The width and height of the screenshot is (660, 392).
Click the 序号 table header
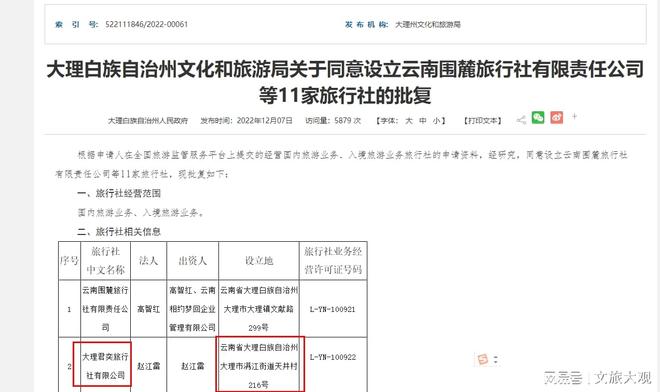(69, 261)
